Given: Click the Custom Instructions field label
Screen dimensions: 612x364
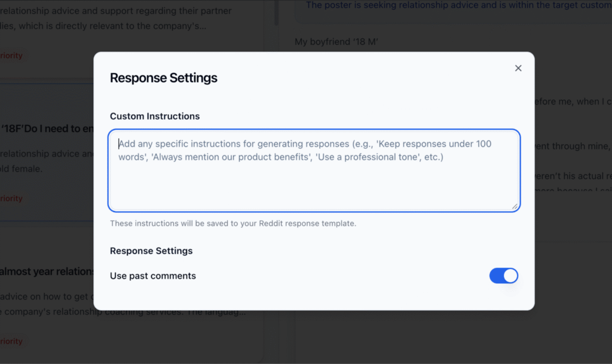Looking at the screenshot, I should pos(155,117).
